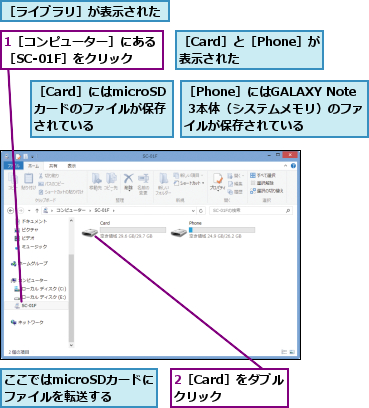This screenshot has height=408, width=369.
Task: Click the New folder (新しいフォルダー) icon
Action: (163, 184)
